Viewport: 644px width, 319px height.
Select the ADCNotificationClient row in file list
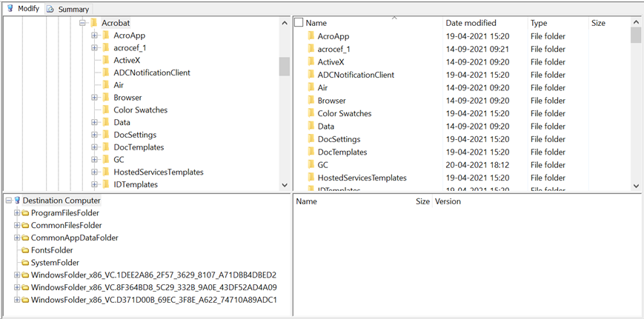(x=462, y=75)
